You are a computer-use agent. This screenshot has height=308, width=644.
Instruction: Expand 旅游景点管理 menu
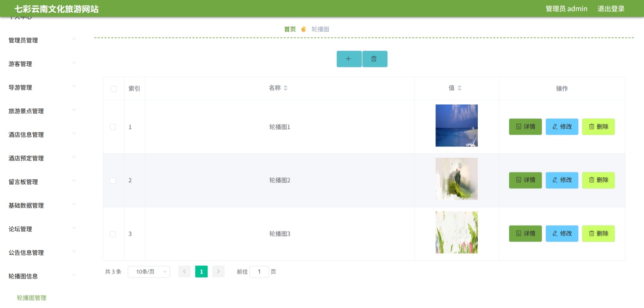42,111
